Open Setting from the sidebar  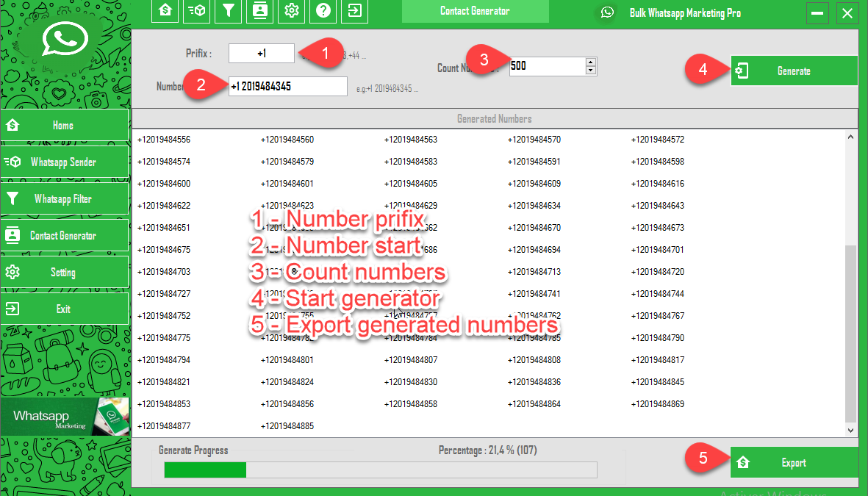(x=65, y=273)
